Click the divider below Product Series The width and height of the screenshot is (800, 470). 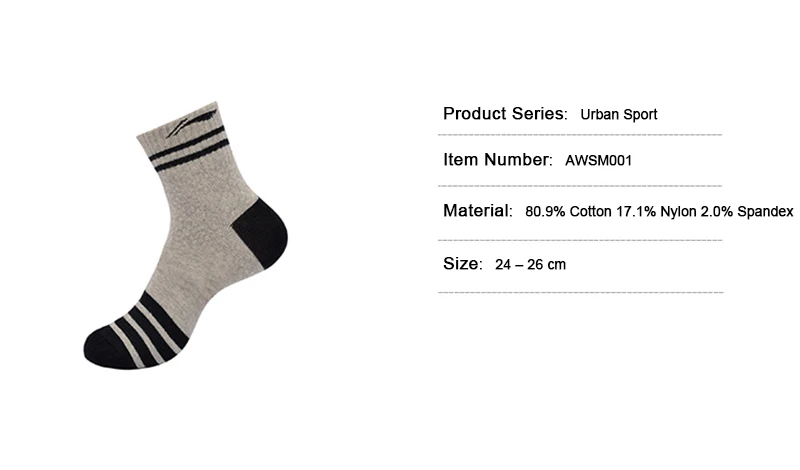click(580, 135)
